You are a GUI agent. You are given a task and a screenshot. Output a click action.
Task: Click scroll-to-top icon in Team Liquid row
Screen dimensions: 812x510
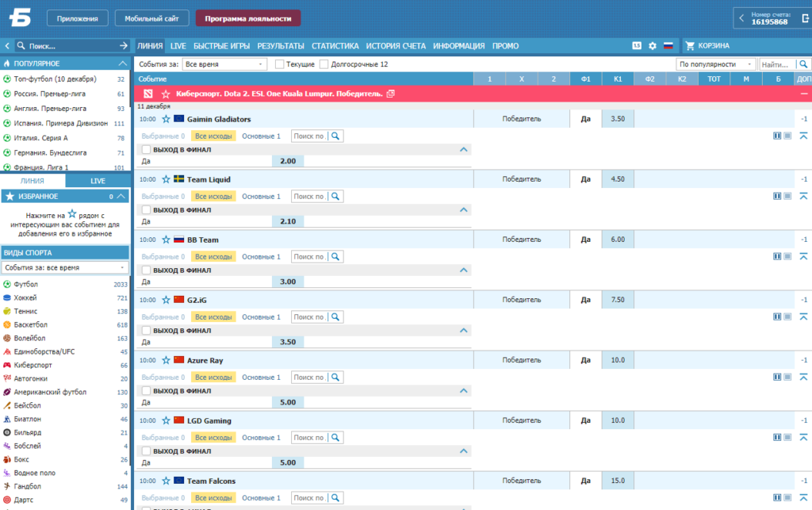coord(803,196)
